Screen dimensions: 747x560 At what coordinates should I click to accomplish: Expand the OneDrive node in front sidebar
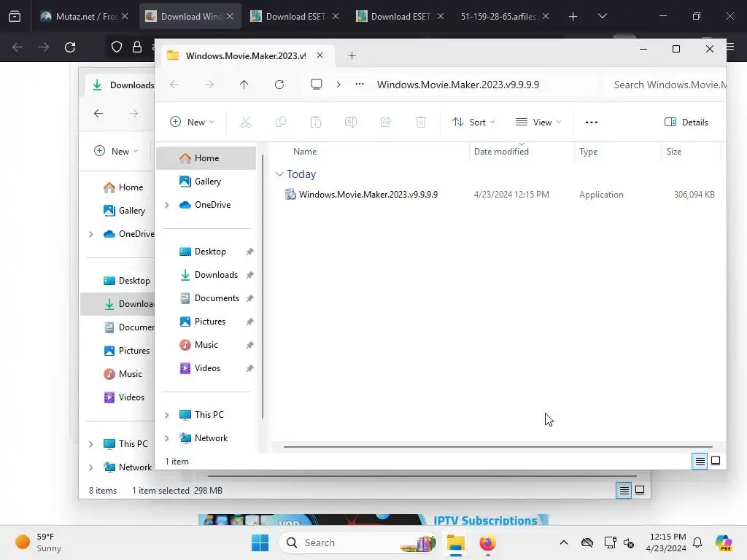pyautogui.click(x=167, y=205)
